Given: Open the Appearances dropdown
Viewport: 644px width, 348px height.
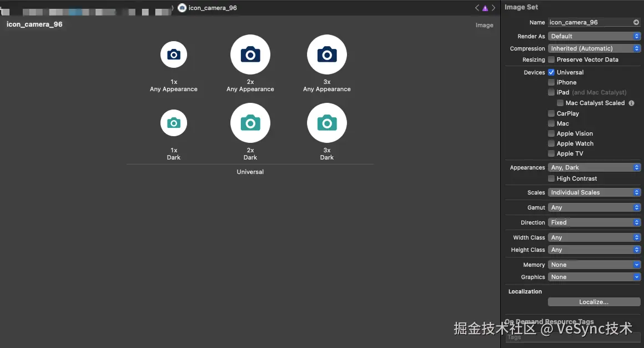Looking at the screenshot, I should coord(594,167).
